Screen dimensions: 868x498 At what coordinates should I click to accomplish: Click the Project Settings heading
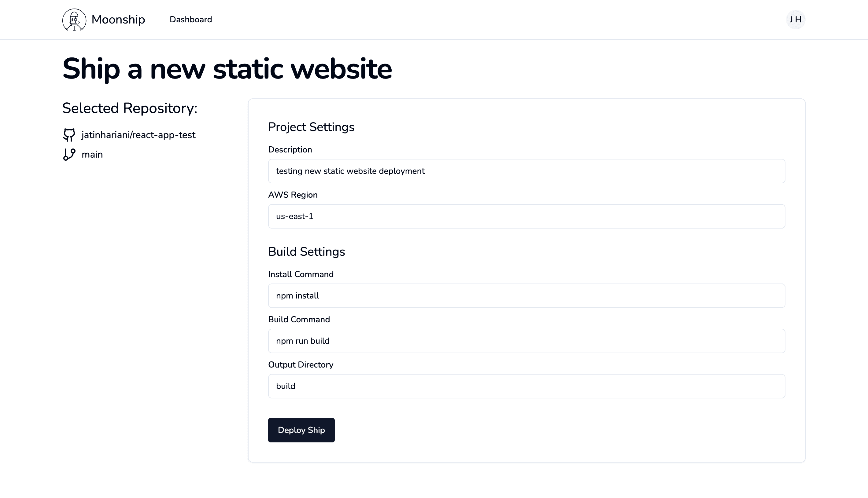click(311, 127)
